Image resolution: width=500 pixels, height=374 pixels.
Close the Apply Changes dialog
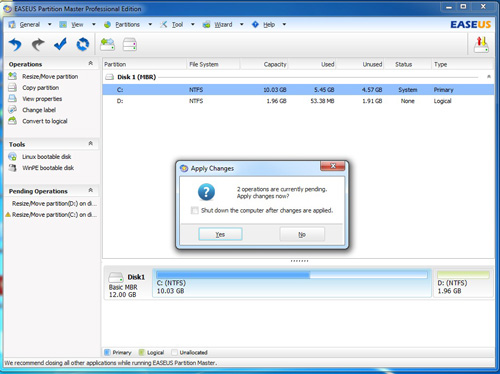(x=333, y=166)
